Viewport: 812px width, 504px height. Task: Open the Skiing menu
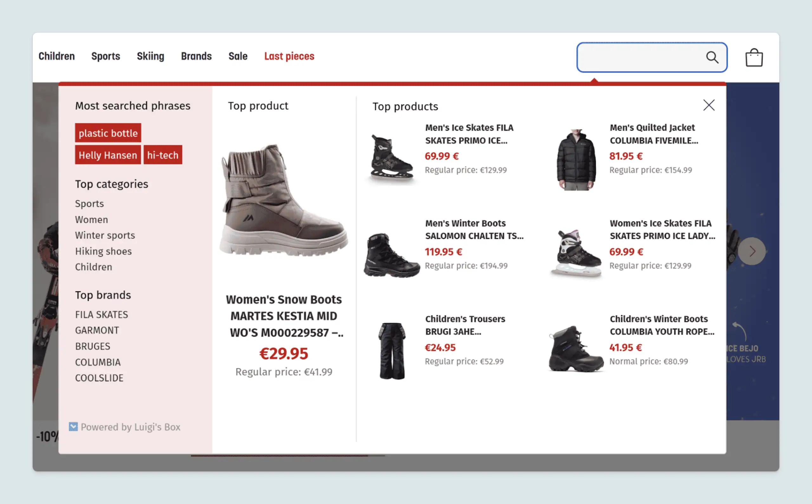[150, 56]
